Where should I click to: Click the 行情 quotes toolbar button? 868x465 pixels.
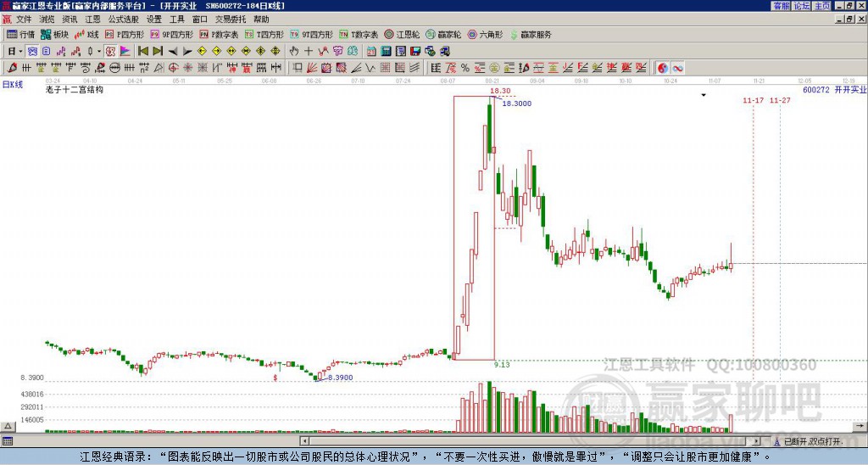[x=21, y=34]
